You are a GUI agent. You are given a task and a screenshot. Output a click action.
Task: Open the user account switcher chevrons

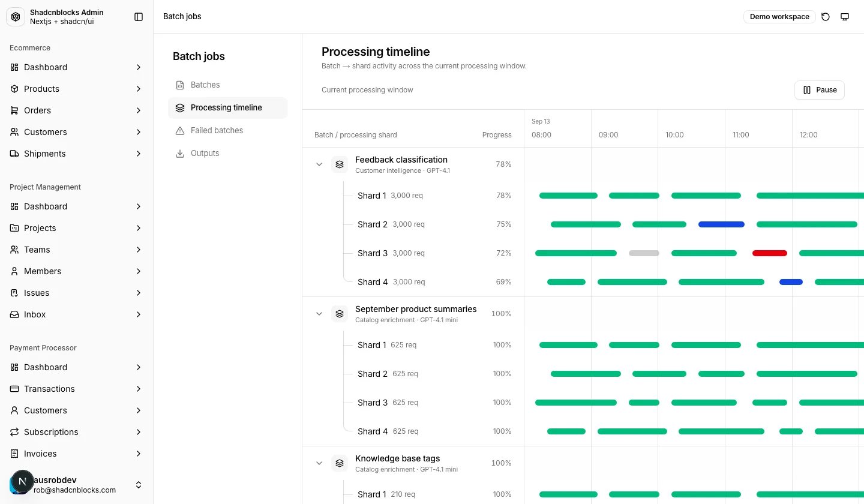tap(139, 485)
